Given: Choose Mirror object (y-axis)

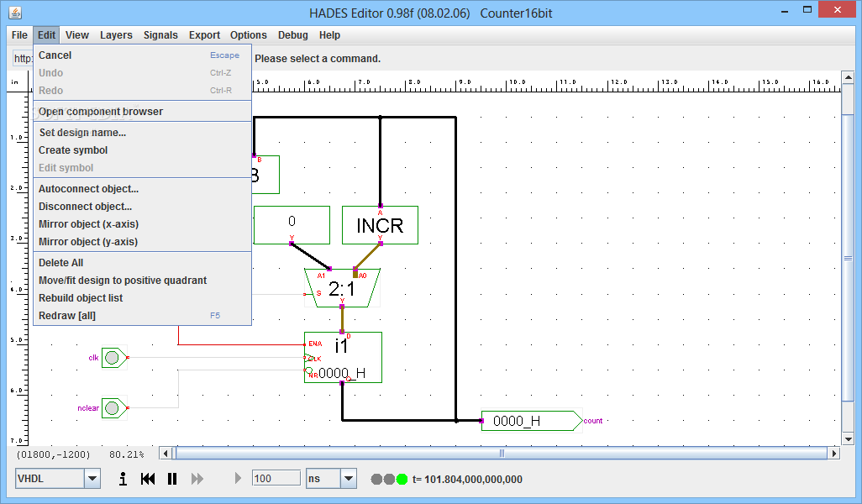Looking at the screenshot, I should (x=142, y=242).
